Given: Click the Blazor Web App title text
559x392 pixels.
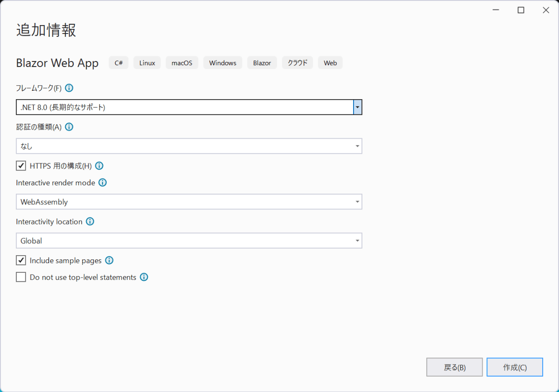Looking at the screenshot, I should (x=57, y=63).
